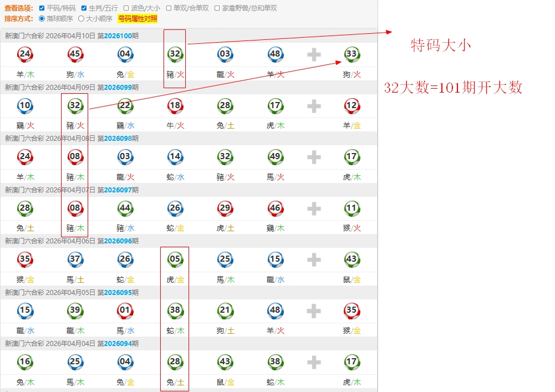Click red ball 01 in period 2026095
The height and width of the screenshot is (392, 555).
pos(125,310)
